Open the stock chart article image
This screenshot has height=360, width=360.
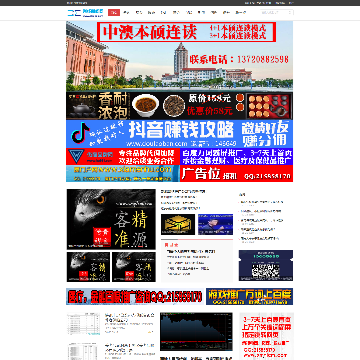196,331
